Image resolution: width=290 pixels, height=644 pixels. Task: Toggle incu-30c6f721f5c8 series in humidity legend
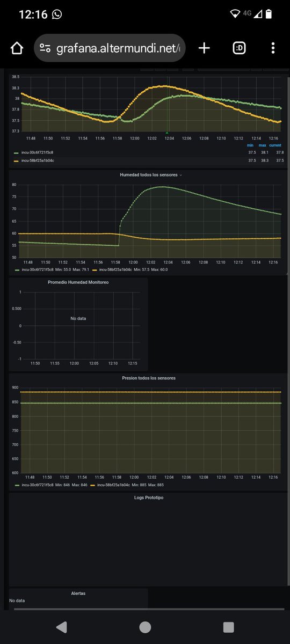(38, 269)
